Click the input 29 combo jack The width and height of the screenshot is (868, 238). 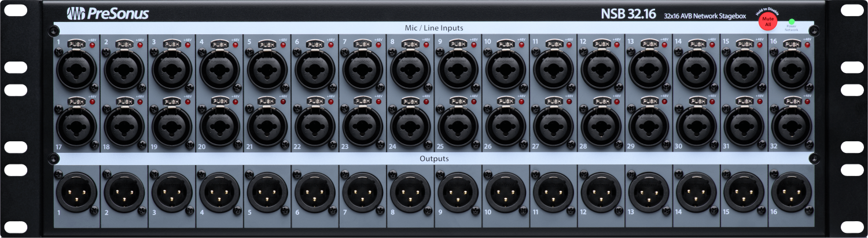pyautogui.click(x=649, y=127)
